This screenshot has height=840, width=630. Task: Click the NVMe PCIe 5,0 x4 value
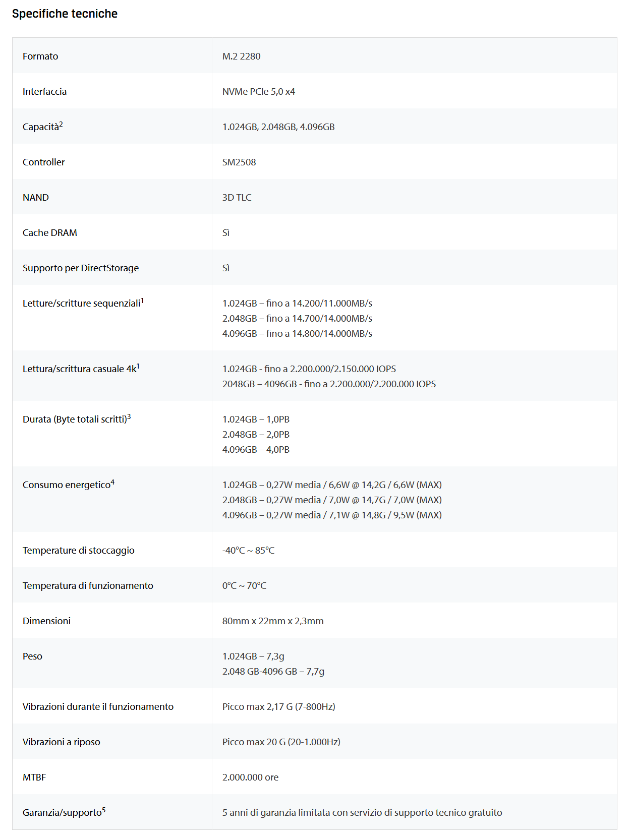point(258,92)
